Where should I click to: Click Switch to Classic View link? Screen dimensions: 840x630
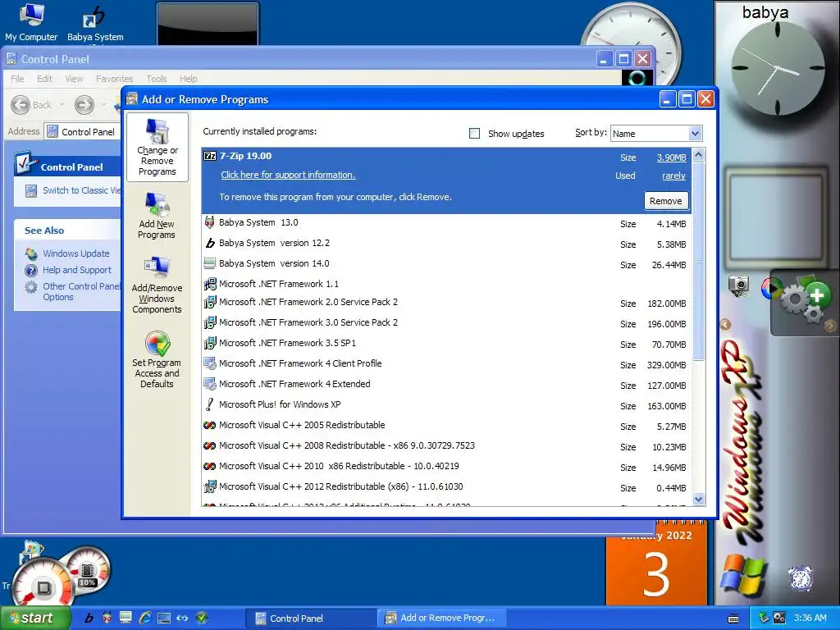point(82,190)
